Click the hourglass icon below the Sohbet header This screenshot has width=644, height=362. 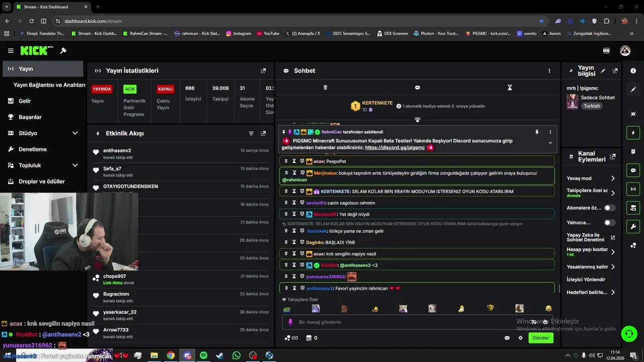click(x=510, y=87)
